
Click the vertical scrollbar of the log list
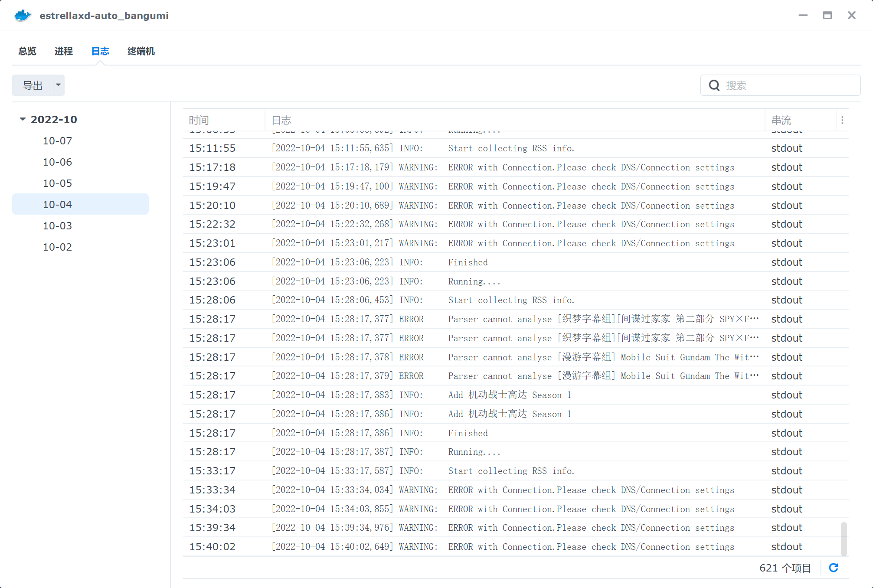[843, 539]
